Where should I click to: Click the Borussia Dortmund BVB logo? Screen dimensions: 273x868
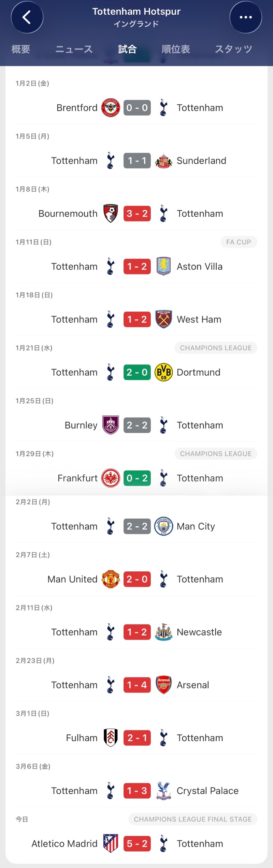tap(164, 372)
